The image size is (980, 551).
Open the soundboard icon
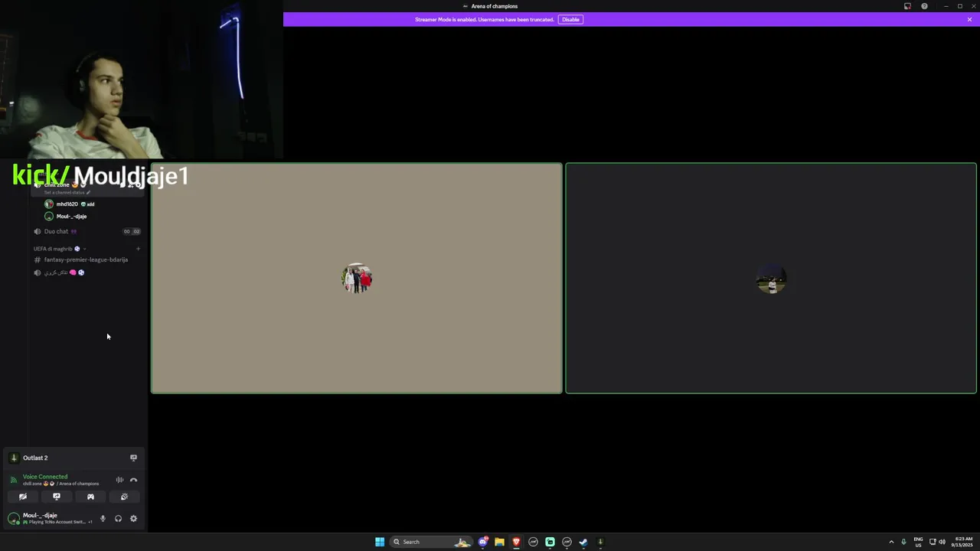(124, 497)
